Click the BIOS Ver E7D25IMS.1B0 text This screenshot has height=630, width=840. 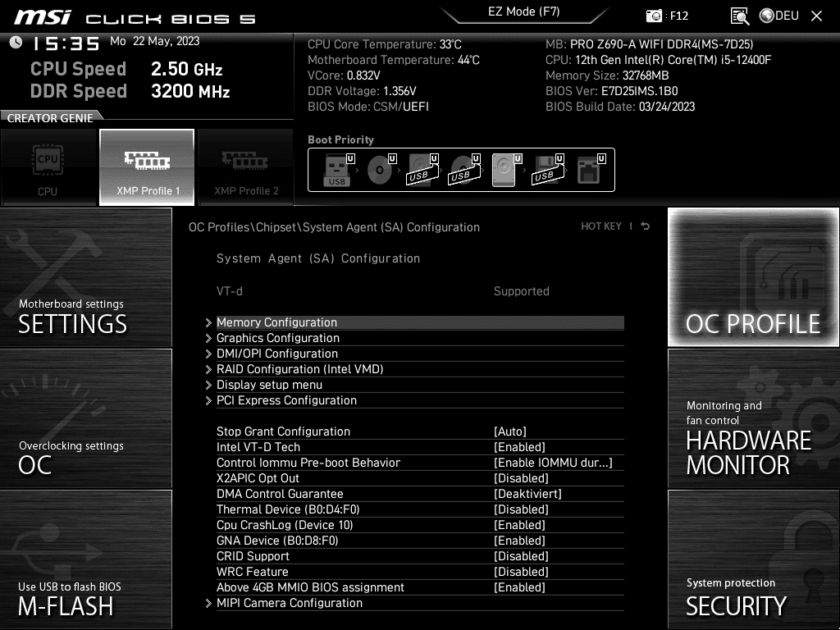point(611,91)
